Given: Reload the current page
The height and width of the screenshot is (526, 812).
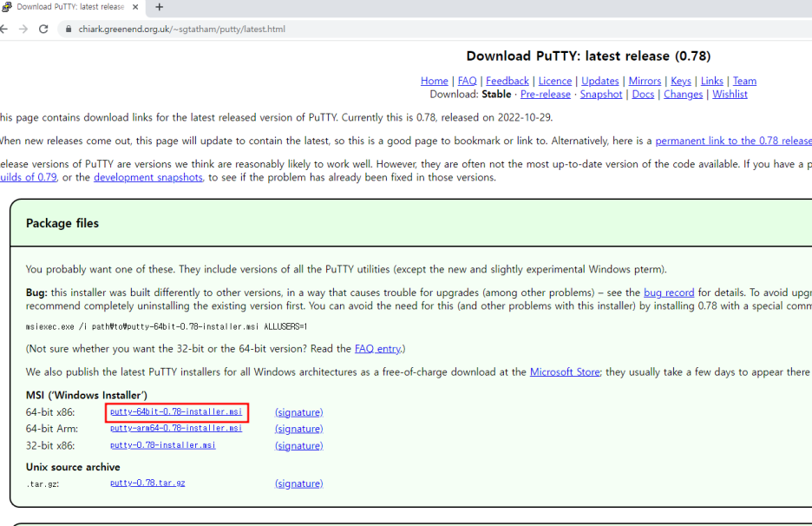Looking at the screenshot, I should (x=43, y=28).
